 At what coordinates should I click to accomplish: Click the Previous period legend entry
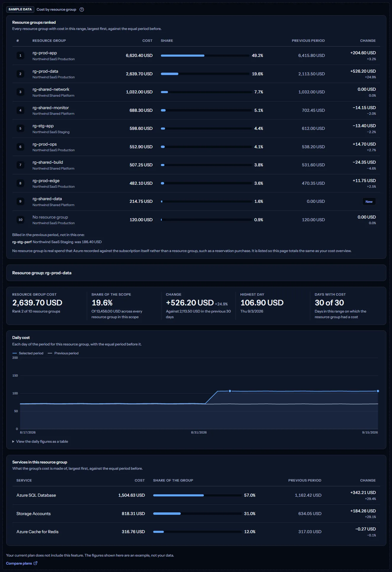63,353
